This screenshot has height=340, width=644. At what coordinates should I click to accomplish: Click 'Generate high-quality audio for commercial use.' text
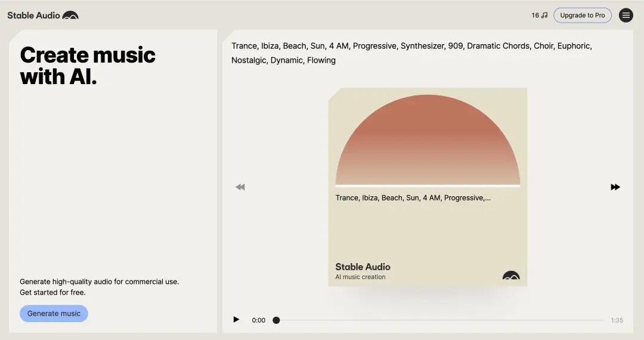(100, 282)
